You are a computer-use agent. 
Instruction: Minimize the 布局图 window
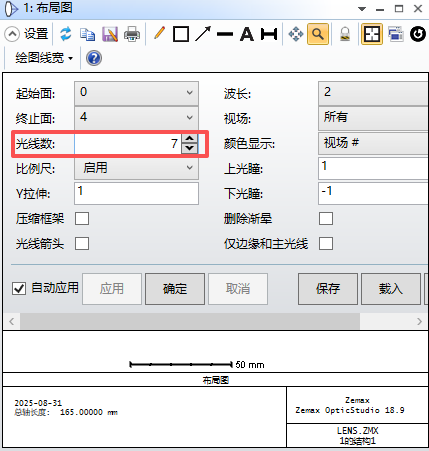(380, 10)
